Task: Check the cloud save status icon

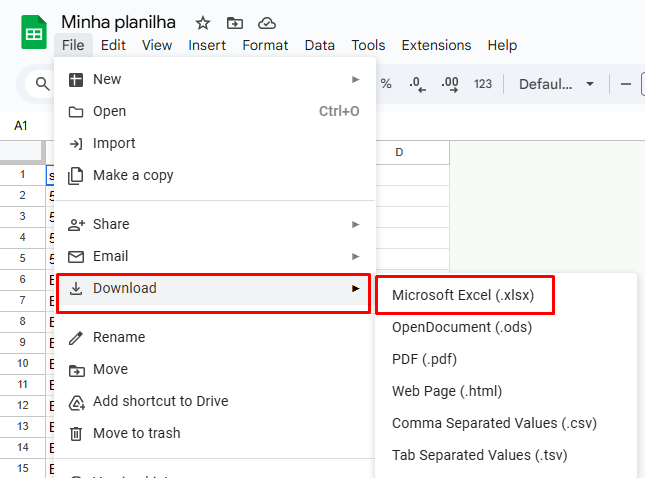Action: click(267, 23)
